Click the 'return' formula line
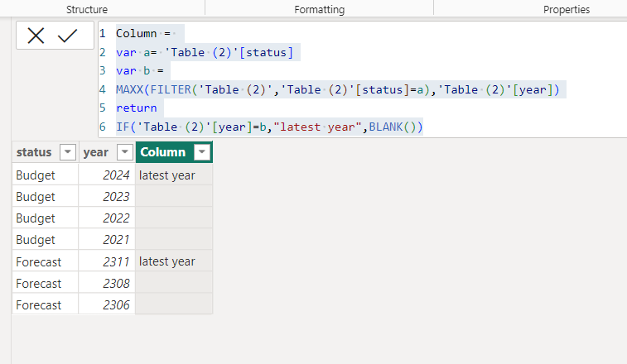This screenshot has height=364, width=627. point(137,108)
